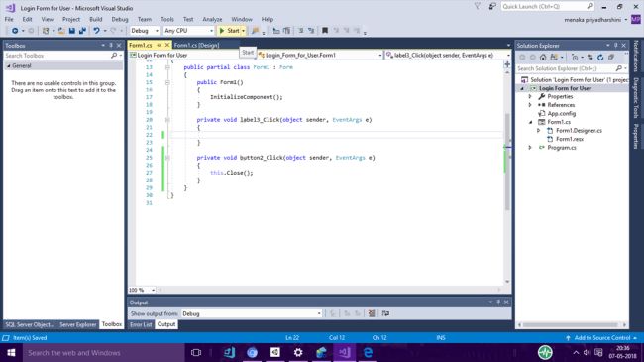
Task: Open the Diagnostic Tools side tab
Action: click(636, 98)
